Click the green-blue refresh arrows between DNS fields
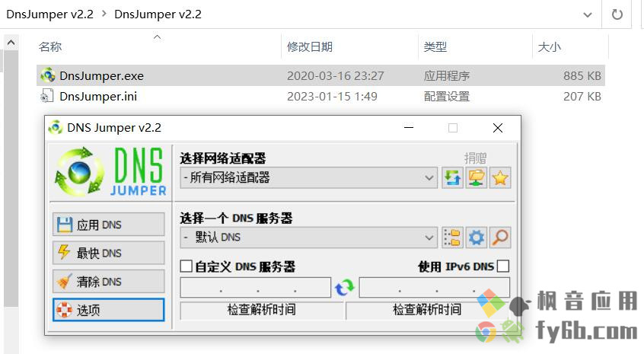Viewport: 644px width, 354px height. 345,288
